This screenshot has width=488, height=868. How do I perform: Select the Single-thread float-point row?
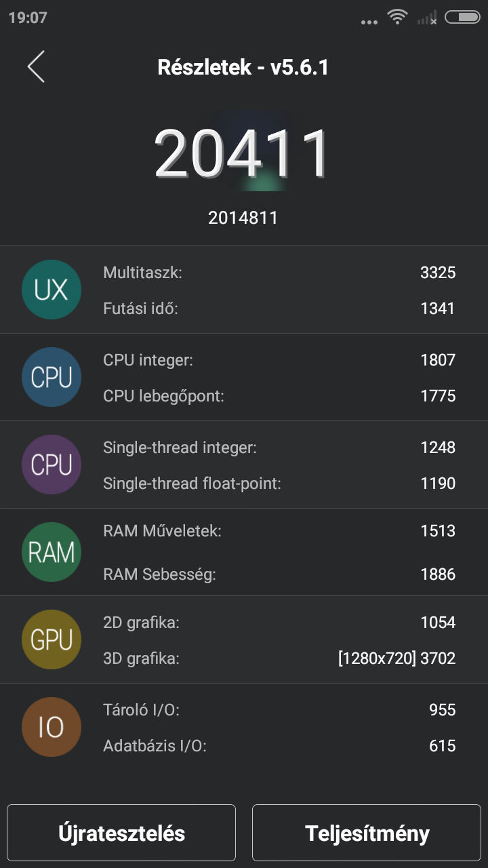coord(279,484)
